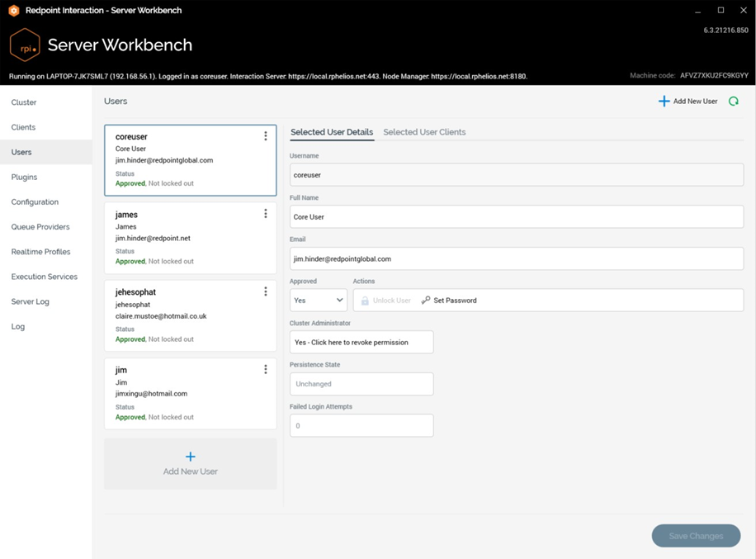Toggle Cluster Administrator revoke permission button
Screen dimensions: 756x559
361,342
